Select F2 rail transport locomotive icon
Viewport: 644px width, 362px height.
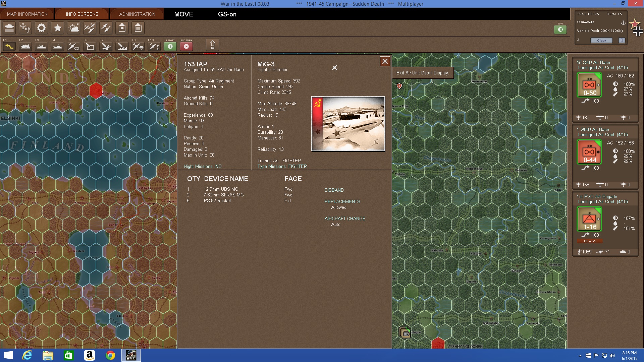coord(25,47)
